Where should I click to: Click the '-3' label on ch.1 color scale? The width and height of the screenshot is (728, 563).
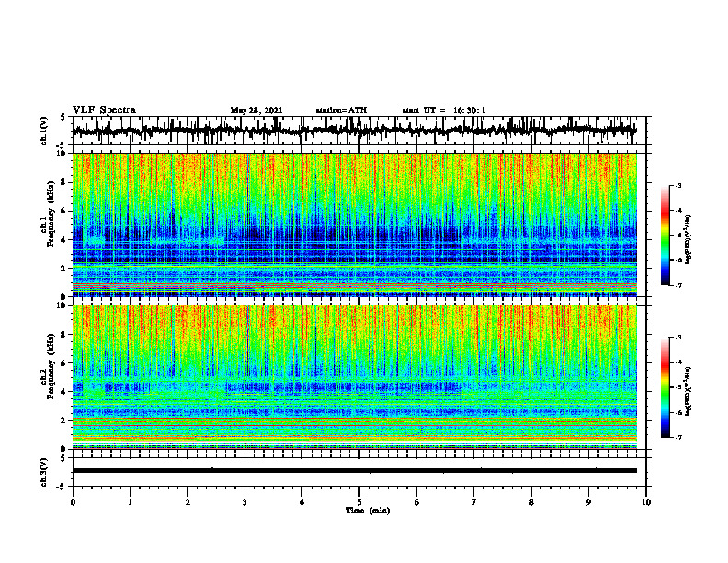coord(678,185)
